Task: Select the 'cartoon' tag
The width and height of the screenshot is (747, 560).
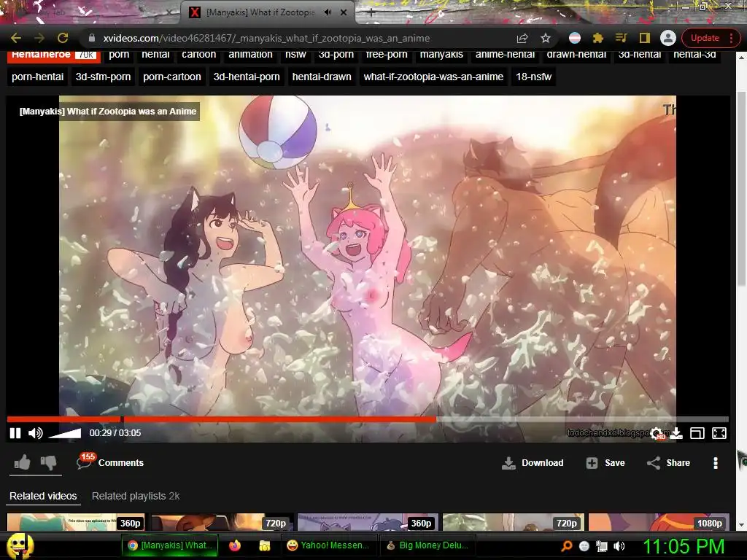Action: [x=198, y=55]
